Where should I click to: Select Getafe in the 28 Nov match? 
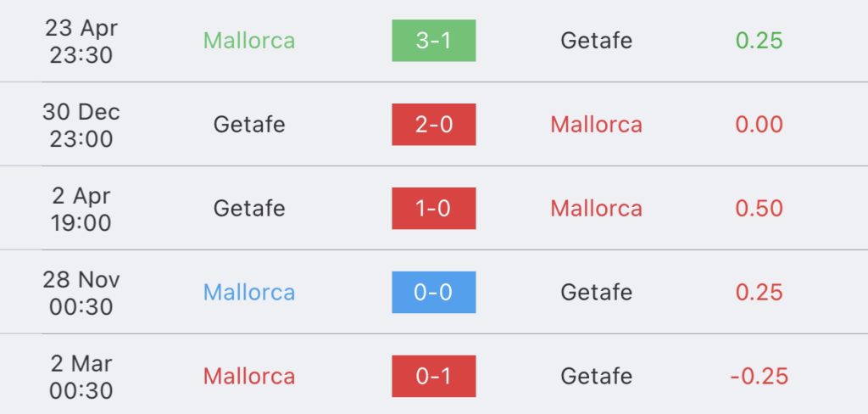[x=596, y=293]
